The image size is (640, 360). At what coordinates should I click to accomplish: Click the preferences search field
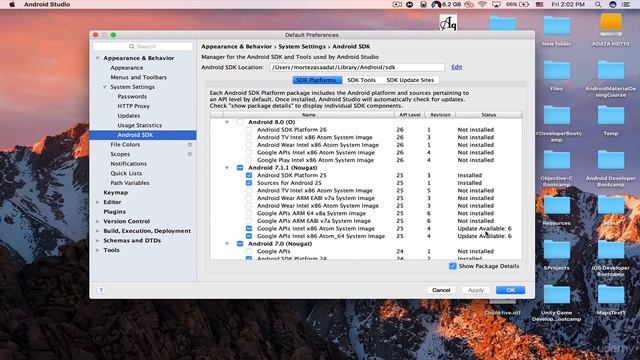point(143,47)
